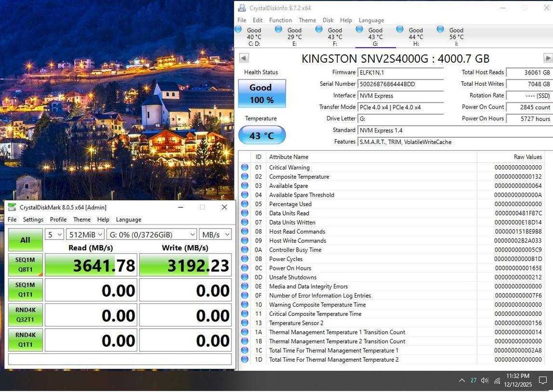Click the Transfer Mode PCIe 4.0 x4 field

pos(401,107)
